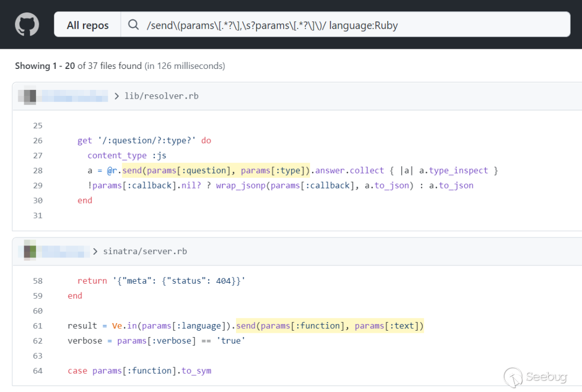The height and width of the screenshot is (392, 582).
Task: Jump to line 64 in server.rb
Action: tap(37, 370)
